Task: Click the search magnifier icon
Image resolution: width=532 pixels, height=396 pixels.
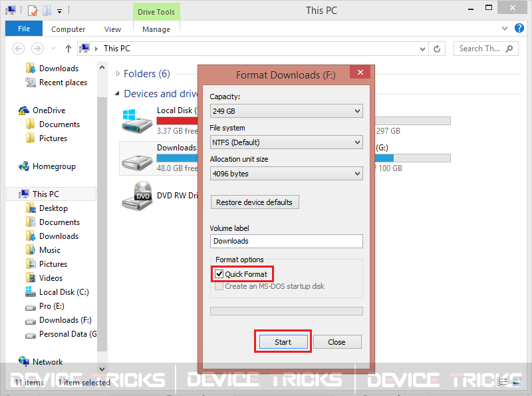Action: [509, 49]
